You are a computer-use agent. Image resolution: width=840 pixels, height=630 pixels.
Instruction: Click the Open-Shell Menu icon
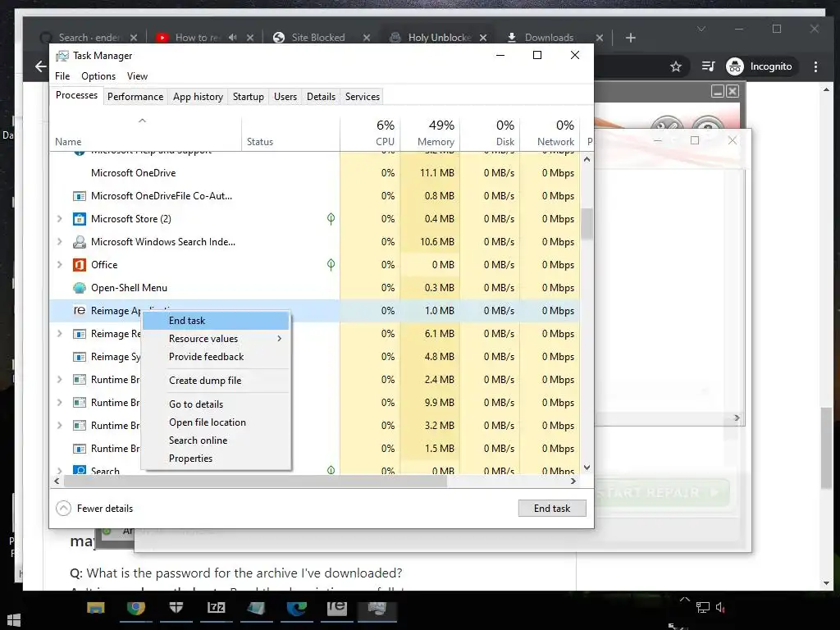pyautogui.click(x=80, y=288)
